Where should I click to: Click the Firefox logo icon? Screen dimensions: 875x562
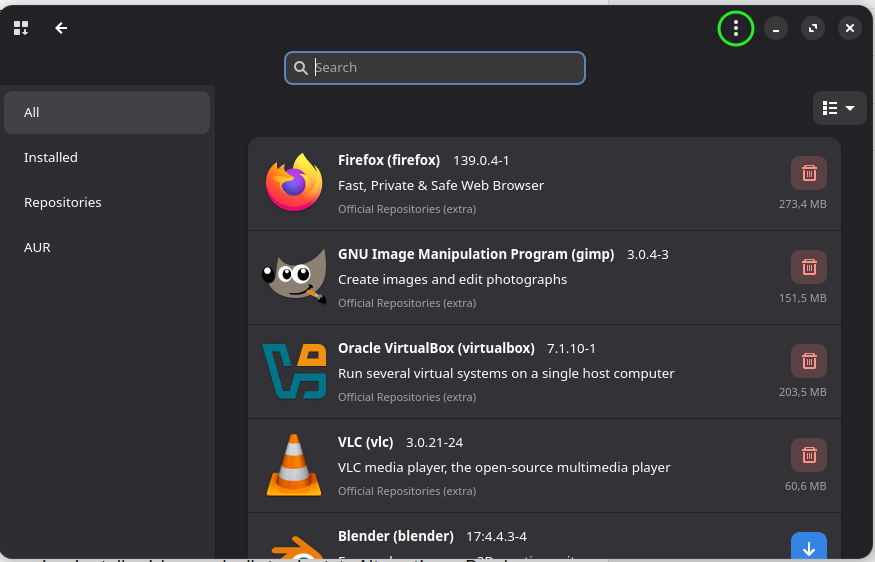294,182
